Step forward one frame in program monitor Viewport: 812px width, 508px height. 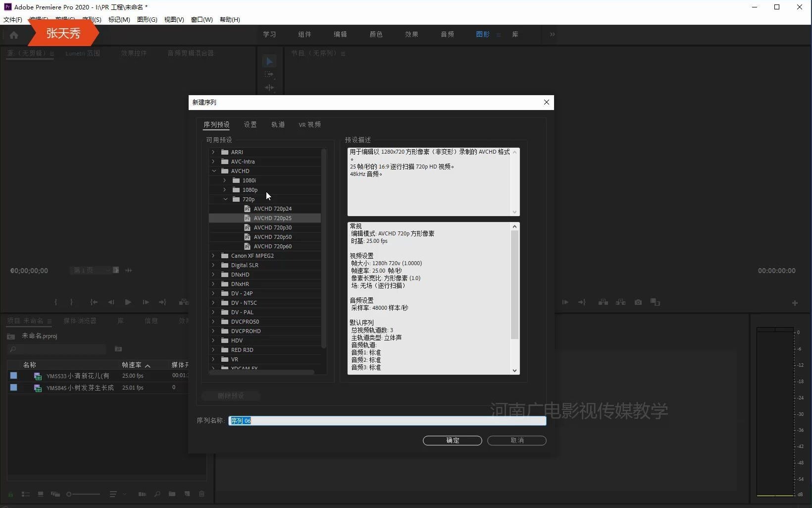tap(565, 302)
